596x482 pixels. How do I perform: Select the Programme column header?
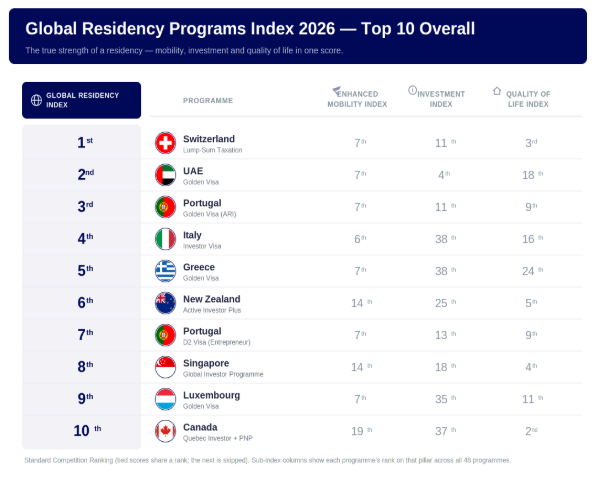click(208, 101)
